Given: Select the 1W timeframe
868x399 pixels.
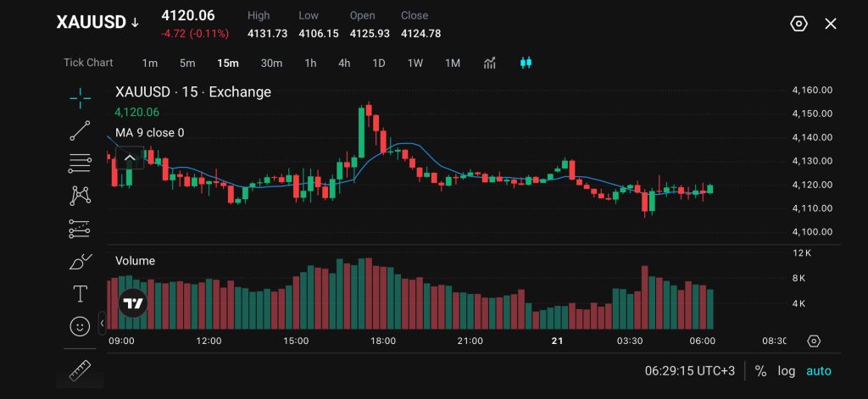Looking at the screenshot, I should pyautogui.click(x=415, y=63).
